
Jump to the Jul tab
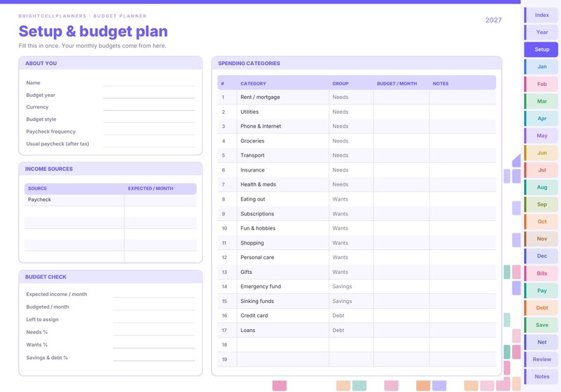(x=541, y=170)
